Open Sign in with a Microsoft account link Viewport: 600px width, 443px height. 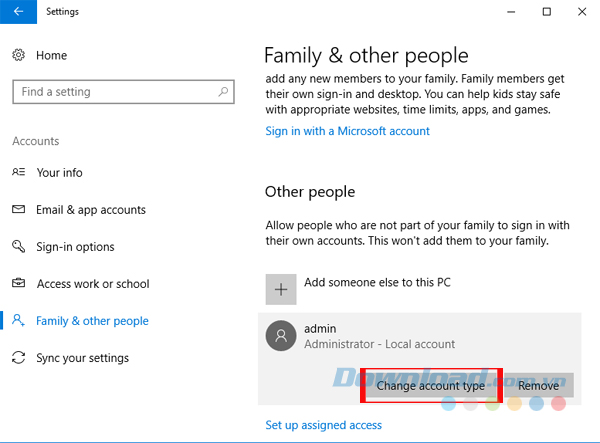346,131
